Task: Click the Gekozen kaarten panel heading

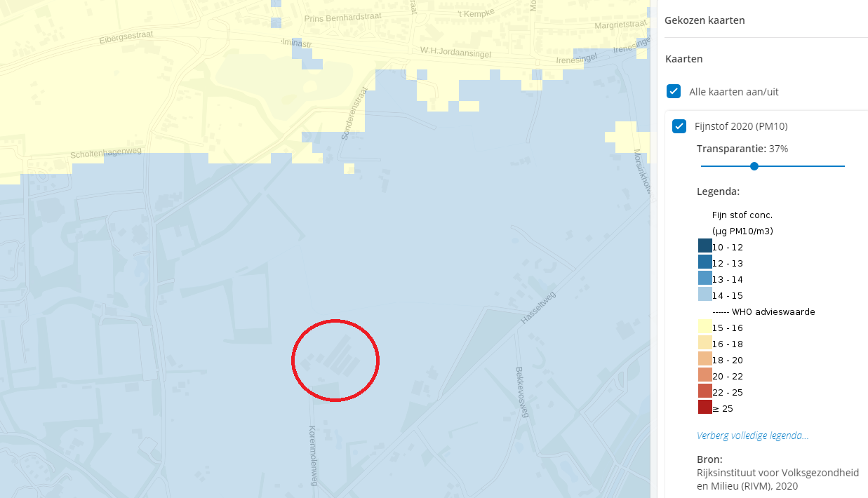Action: point(705,20)
